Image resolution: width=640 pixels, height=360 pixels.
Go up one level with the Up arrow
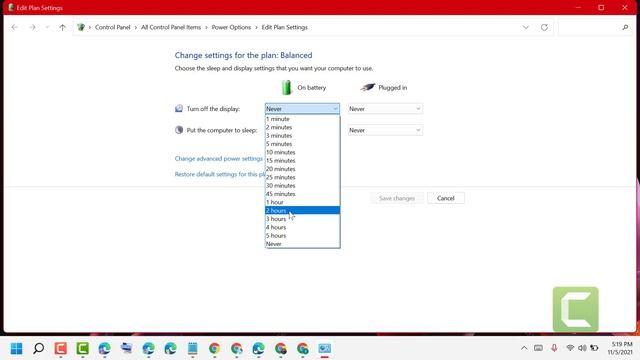pos(62,27)
